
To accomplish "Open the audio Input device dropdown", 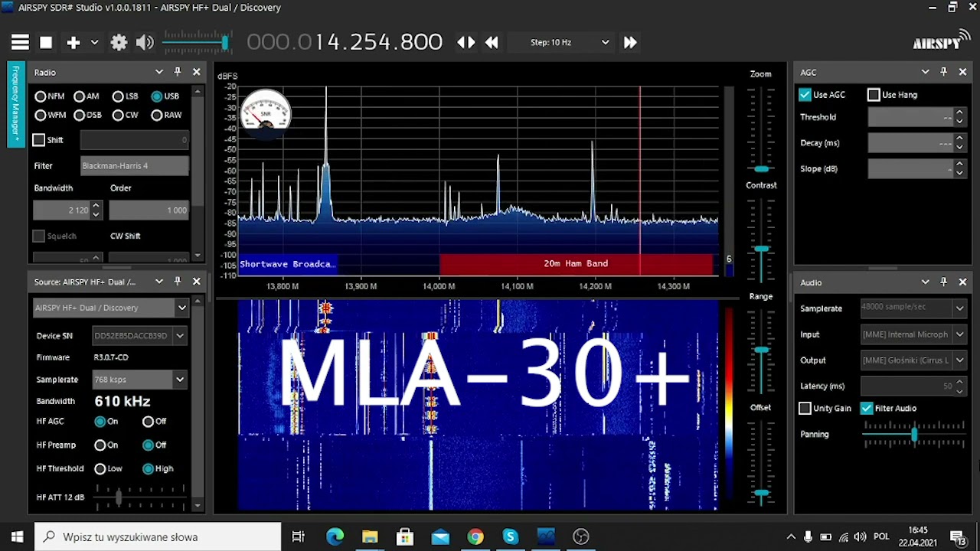I will pos(913,334).
